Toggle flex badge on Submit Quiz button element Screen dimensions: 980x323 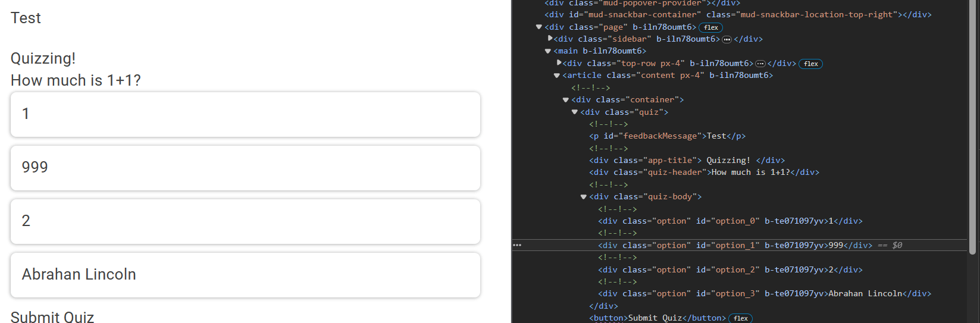(x=741, y=318)
